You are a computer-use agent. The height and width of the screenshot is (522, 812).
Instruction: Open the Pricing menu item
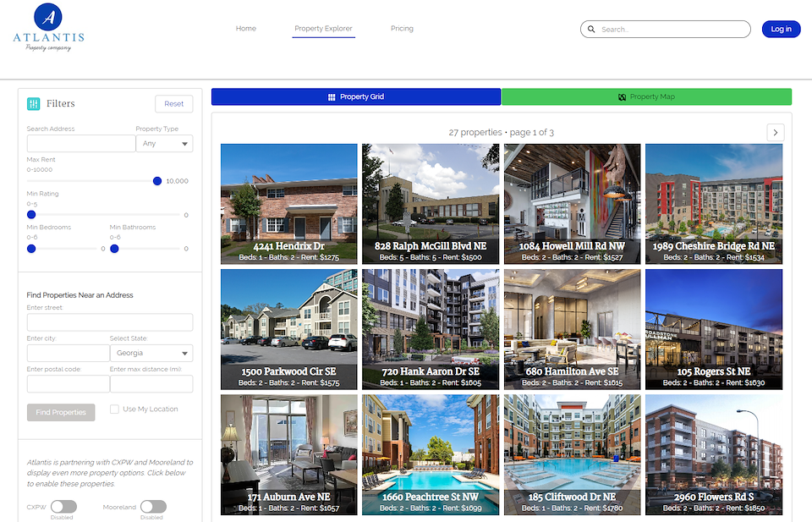click(x=402, y=29)
